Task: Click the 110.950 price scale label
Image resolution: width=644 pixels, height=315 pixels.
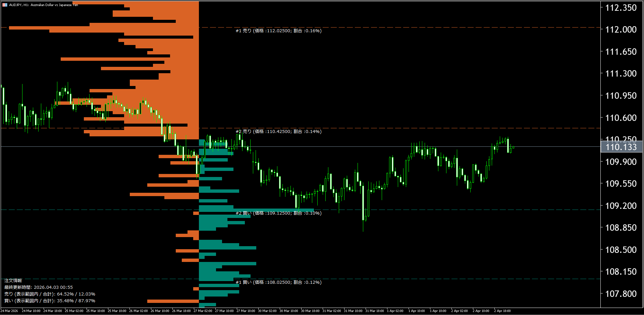Action: pyautogui.click(x=621, y=96)
